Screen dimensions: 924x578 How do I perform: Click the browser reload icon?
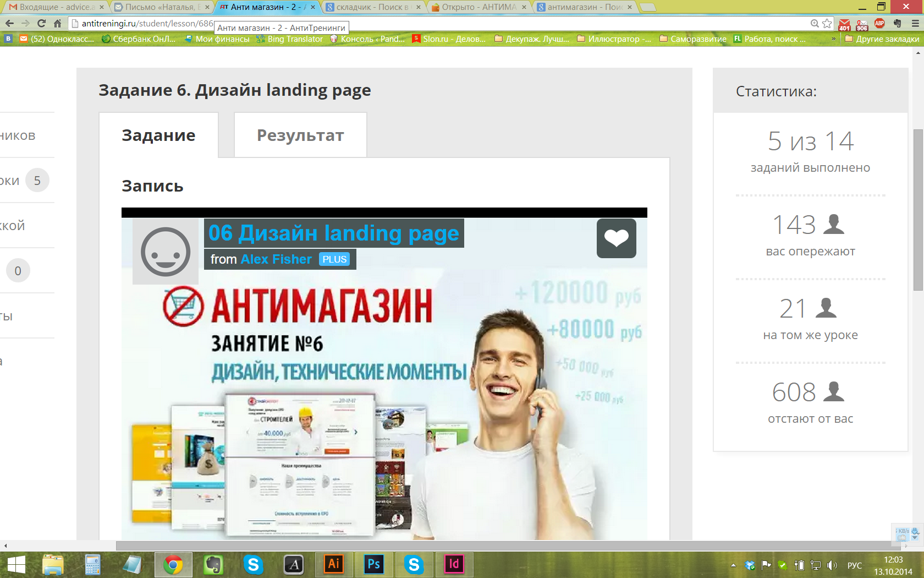tap(41, 23)
